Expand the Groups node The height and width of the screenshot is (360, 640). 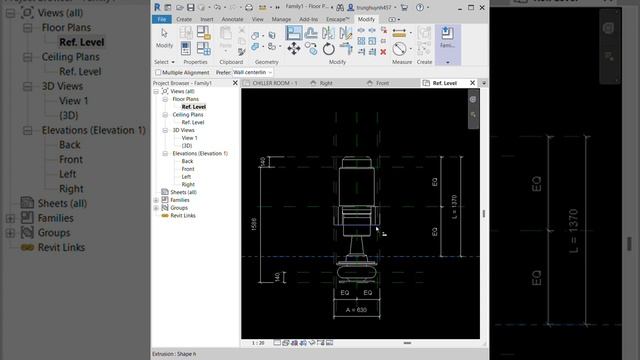pyautogui.click(x=156, y=208)
